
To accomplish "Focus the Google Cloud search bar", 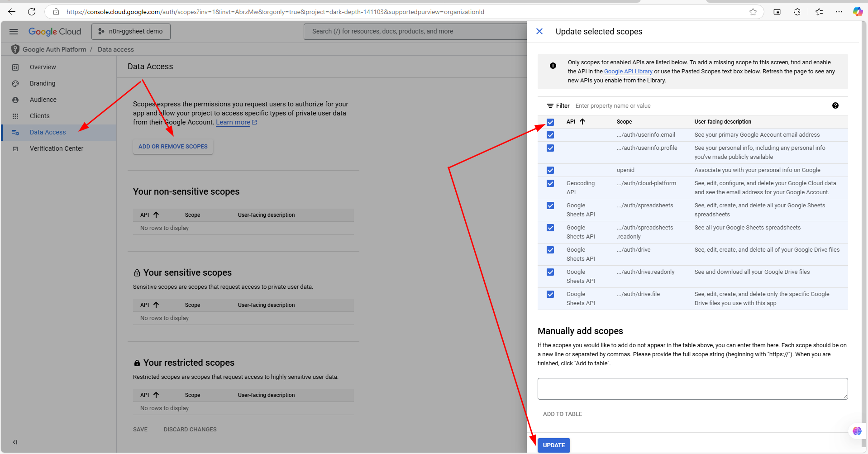I will (415, 31).
